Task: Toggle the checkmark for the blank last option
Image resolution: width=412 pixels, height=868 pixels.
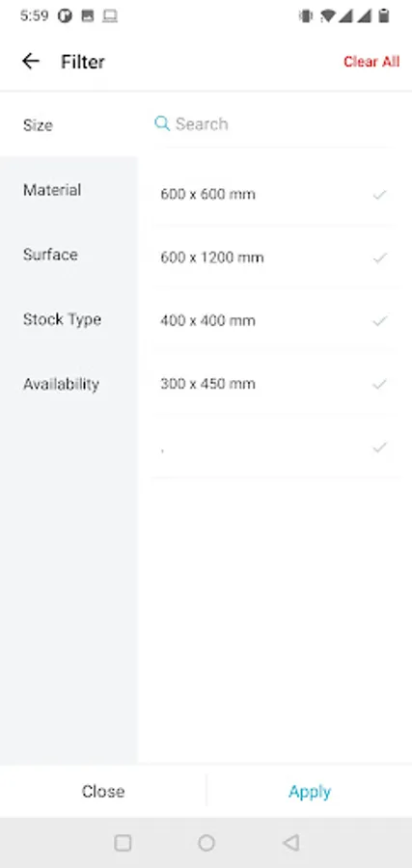Action: (x=379, y=447)
